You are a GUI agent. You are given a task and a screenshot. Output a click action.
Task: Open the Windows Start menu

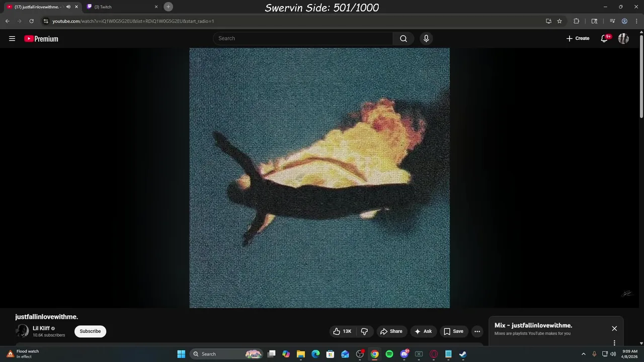pyautogui.click(x=181, y=354)
